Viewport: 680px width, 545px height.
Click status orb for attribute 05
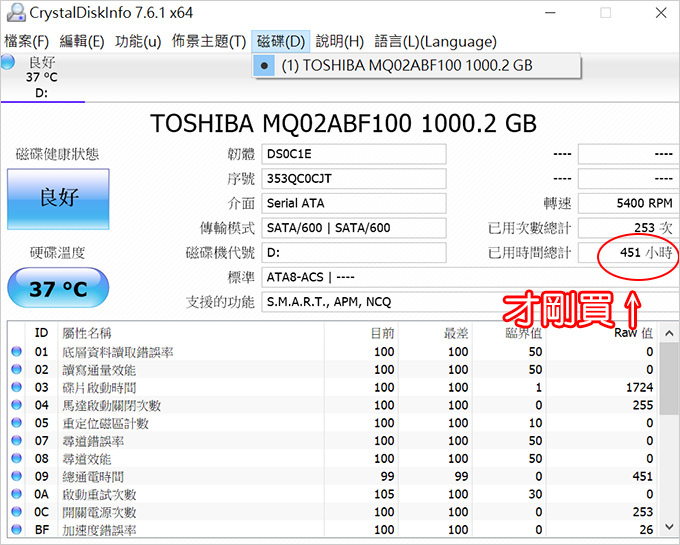click(16, 423)
